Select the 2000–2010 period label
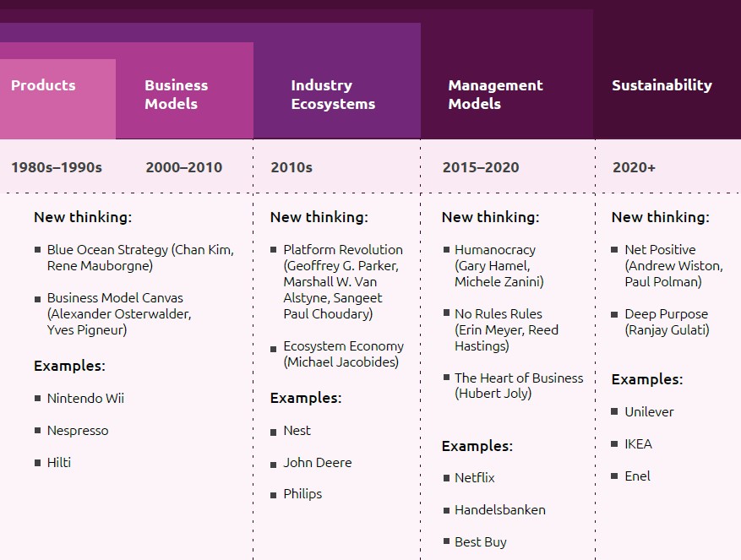 pyautogui.click(x=183, y=167)
